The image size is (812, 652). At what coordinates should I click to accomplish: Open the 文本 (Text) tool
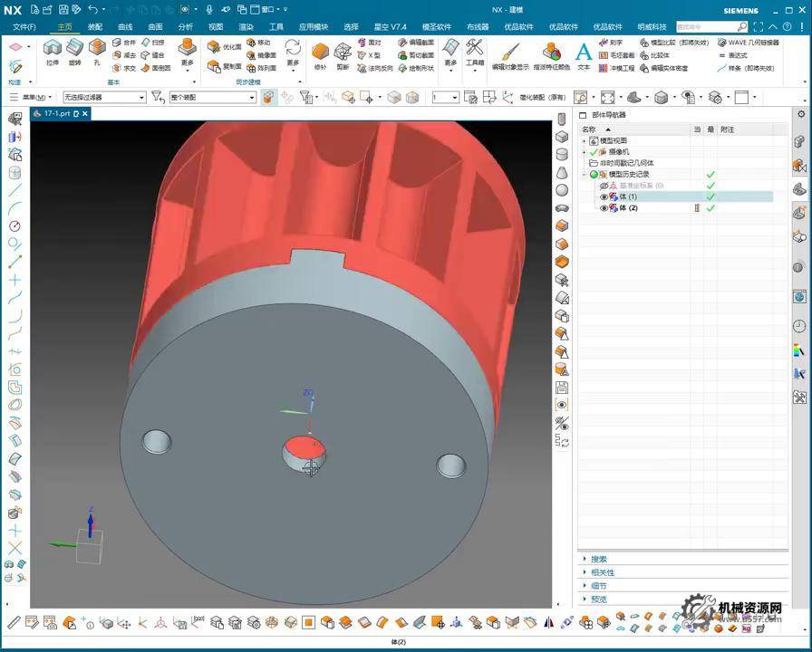(584, 53)
